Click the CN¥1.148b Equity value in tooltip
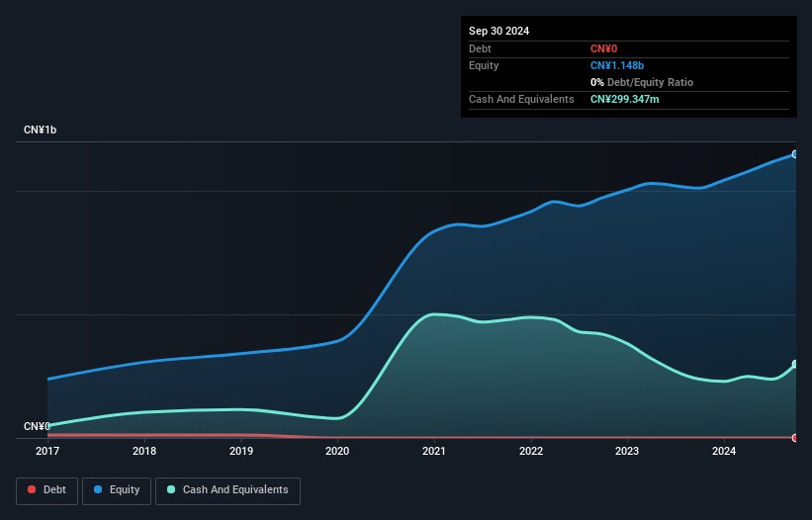The width and height of the screenshot is (812, 520). [x=617, y=65]
